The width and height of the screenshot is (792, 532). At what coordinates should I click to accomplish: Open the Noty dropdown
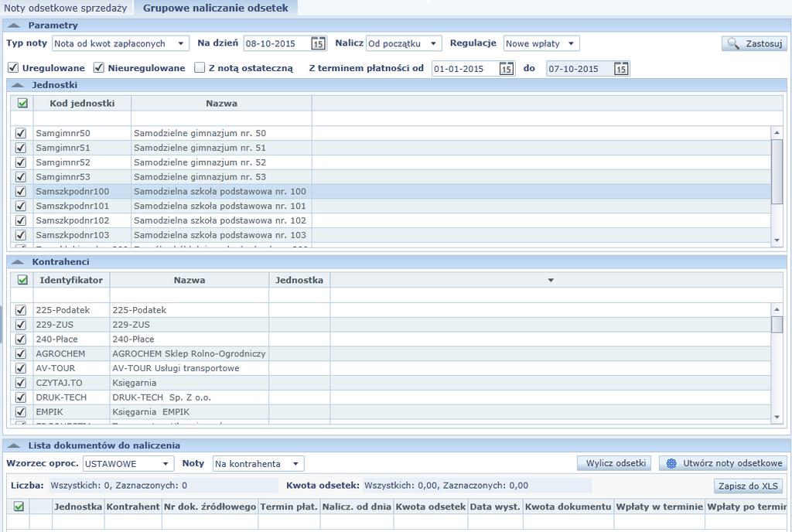tap(296, 463)
